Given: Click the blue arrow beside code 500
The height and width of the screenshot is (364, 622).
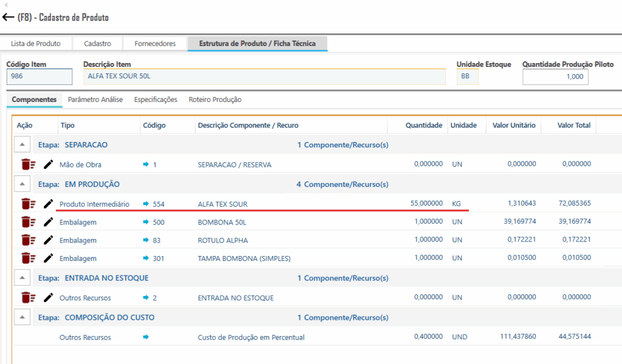Looking at the screenshot, I should pyautogui.click(x=146, y=222).
